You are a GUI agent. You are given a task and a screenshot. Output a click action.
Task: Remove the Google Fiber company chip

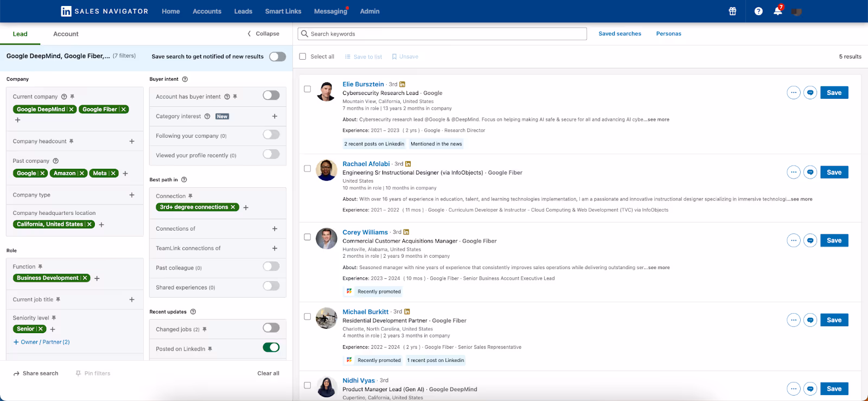(x=124, y=110)
